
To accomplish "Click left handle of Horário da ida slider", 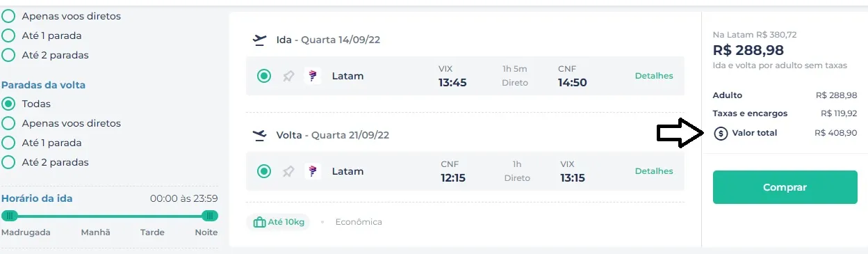I will [x=10, y=216].
